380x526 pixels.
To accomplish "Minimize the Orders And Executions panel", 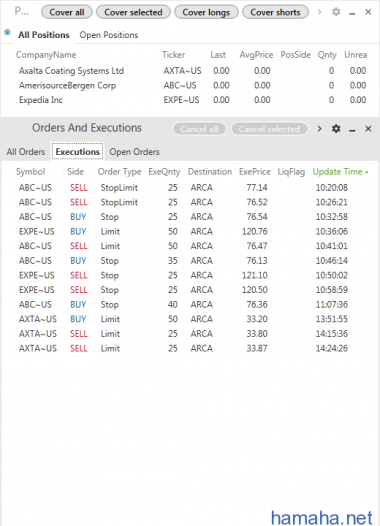I will point(352,130).
